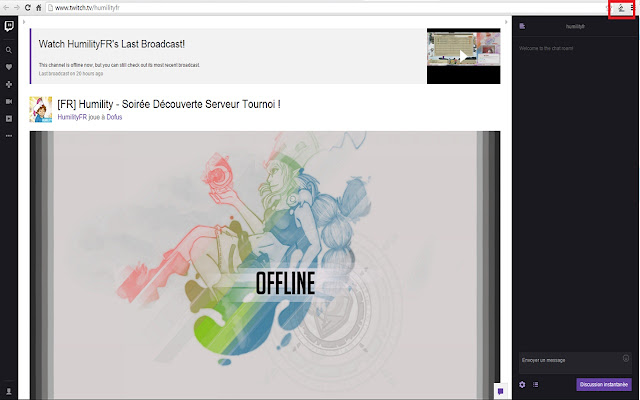The height and width of the screenshot is (400, 640).
Task: Play the last broadcast video thumbnail
Action: [463, 56]
